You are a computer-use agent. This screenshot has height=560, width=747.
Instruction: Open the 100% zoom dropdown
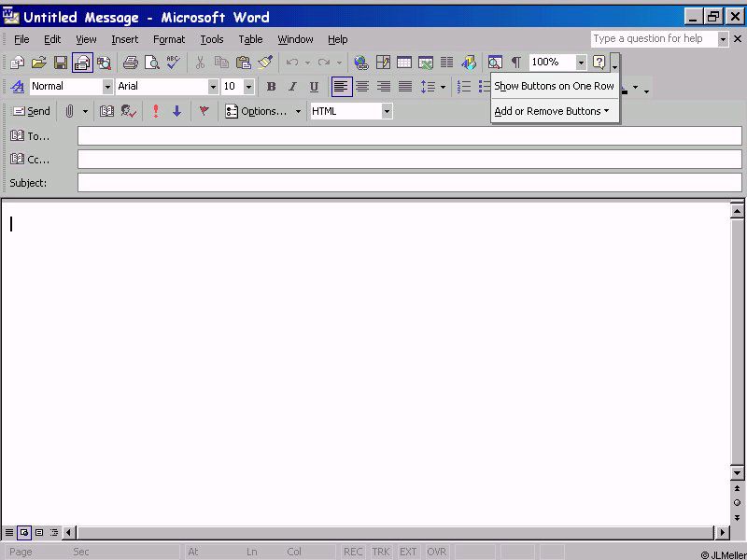[x=581, y=63]
